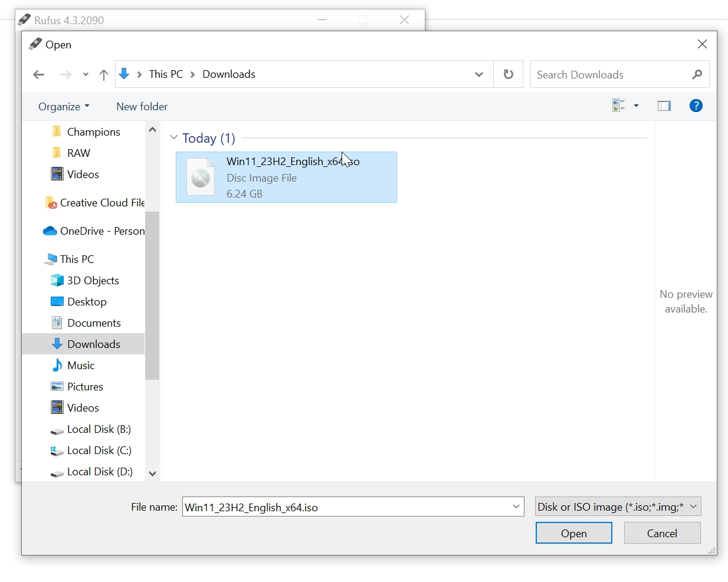Close the Open dialog
The height and width of the screenshot is (582, 728).
pos(702,44)
